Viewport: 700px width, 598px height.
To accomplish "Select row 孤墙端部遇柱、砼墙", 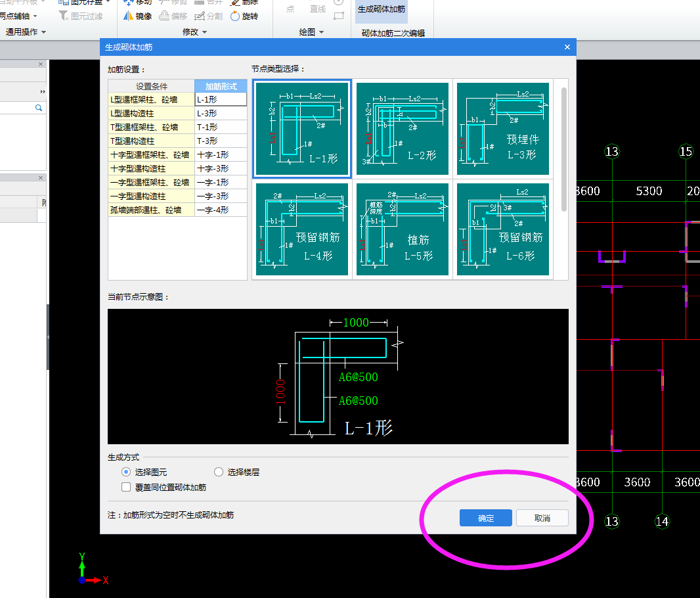I will pos(151,210).
